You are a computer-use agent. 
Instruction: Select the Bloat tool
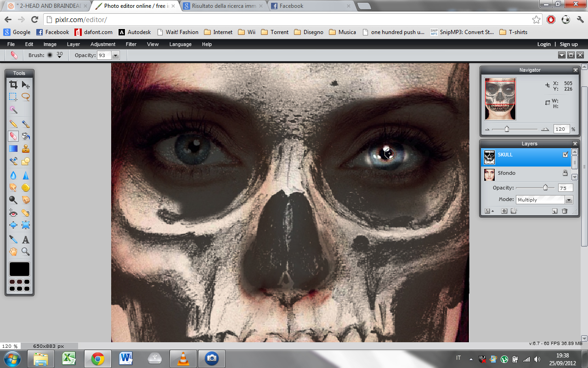click(13, 225)
